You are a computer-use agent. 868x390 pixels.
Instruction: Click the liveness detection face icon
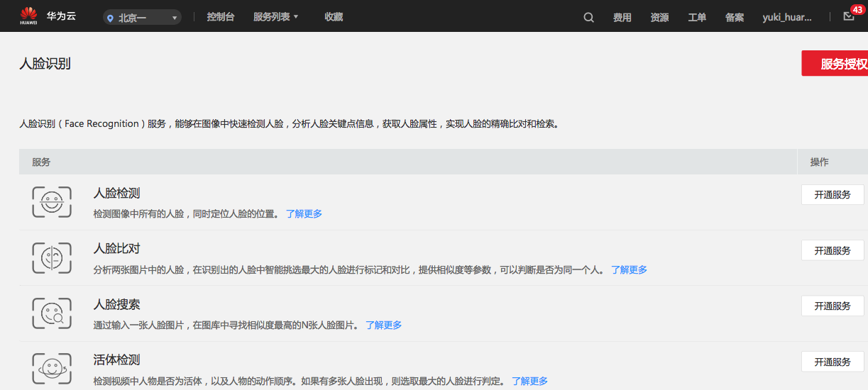click(x=52, y=369)
